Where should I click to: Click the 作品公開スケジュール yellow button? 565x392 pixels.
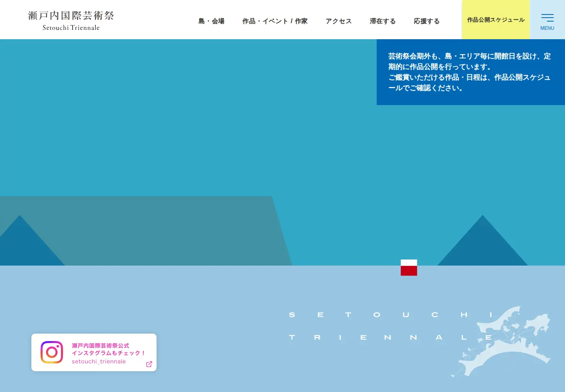(496, 20)
